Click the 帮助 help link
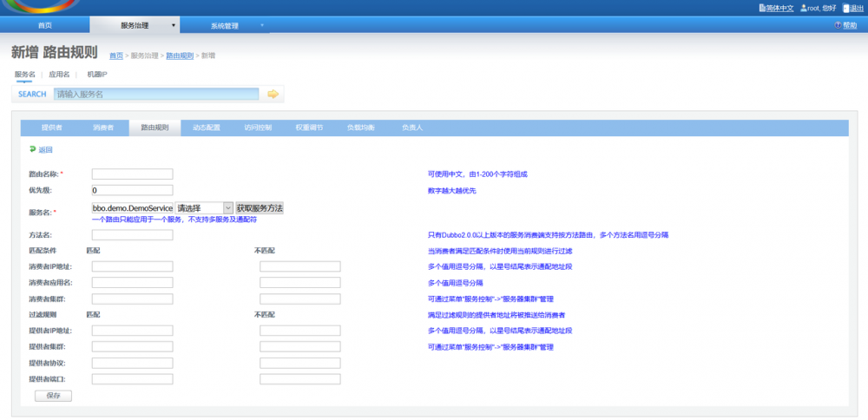The image size is (868, 420). point(850,25)
